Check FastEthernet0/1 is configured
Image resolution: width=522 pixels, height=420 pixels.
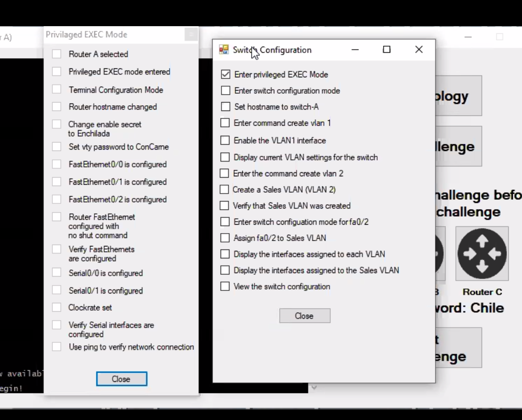pyautogui.click(x=57, y=182)
